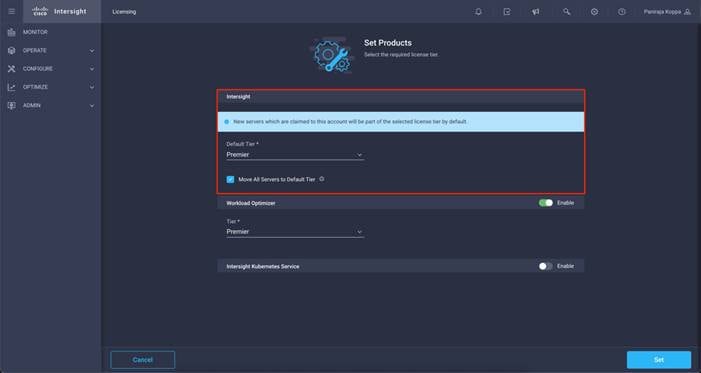Click the Set Products heading
The height and width of the screenshot is (373, 701).
click(x=388, y=43)
